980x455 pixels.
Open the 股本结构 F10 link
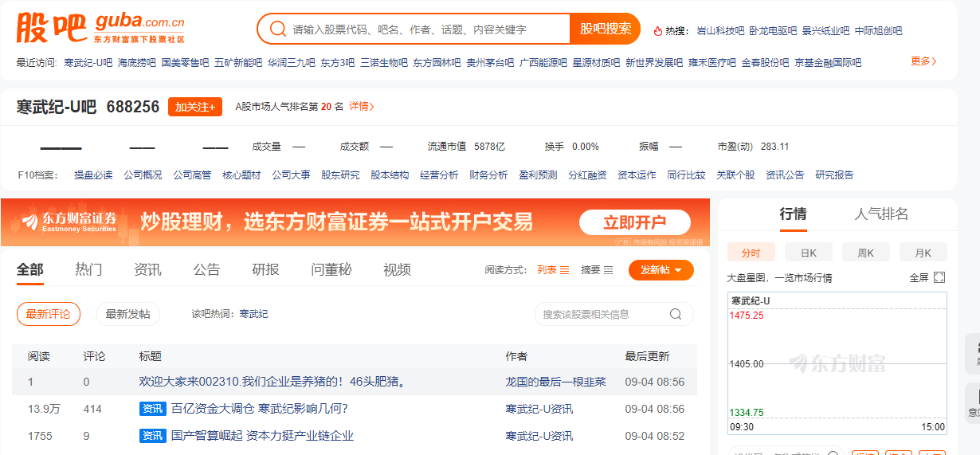click(390, 175)
